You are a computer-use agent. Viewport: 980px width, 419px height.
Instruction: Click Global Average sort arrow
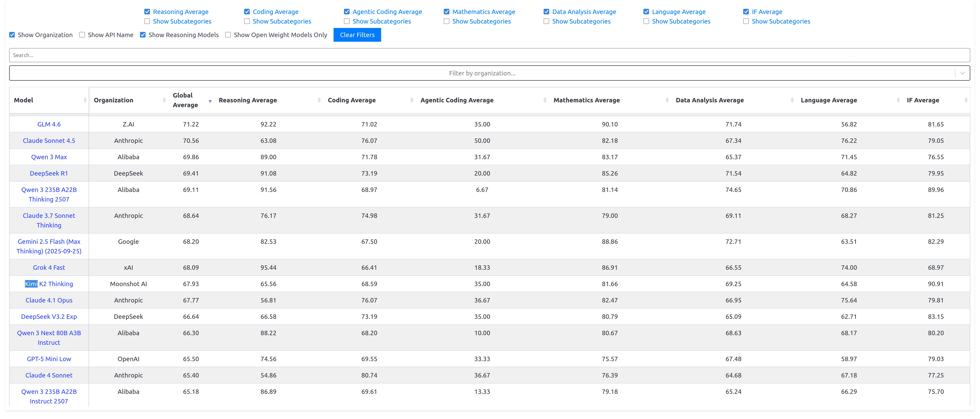pos(210,101)
